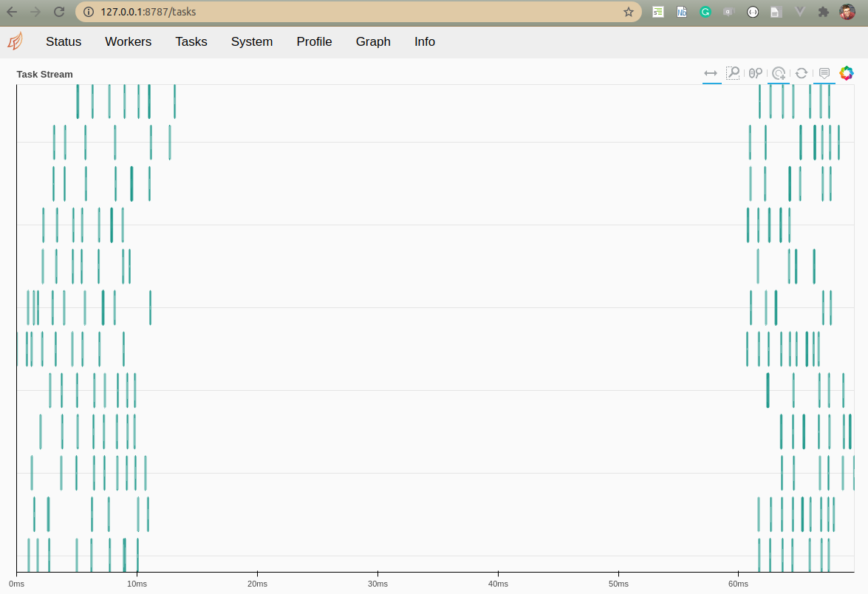Open the gray V extension
The width and height of the screenshot is (868, 594).
(800, 12)
